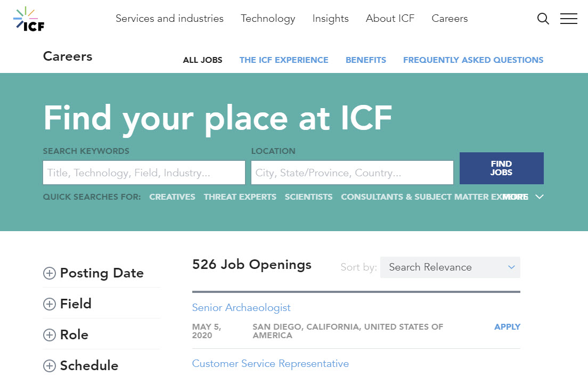
Task: Click the Location input field
Action: coord(352,172)
